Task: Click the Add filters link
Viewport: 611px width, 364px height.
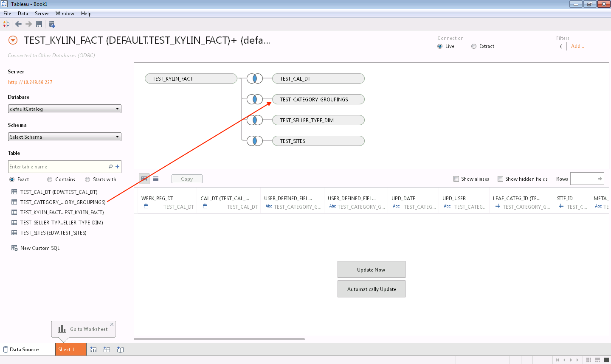Action: [577, 46]
